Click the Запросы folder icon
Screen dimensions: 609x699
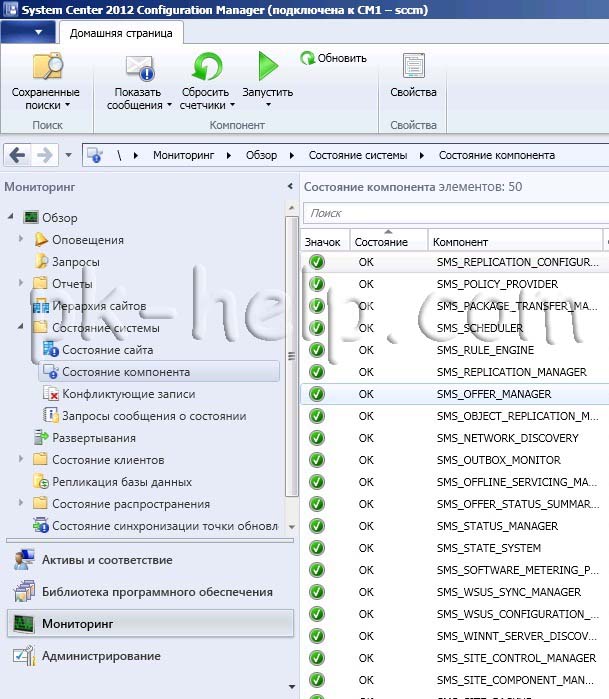coord(41,262)
